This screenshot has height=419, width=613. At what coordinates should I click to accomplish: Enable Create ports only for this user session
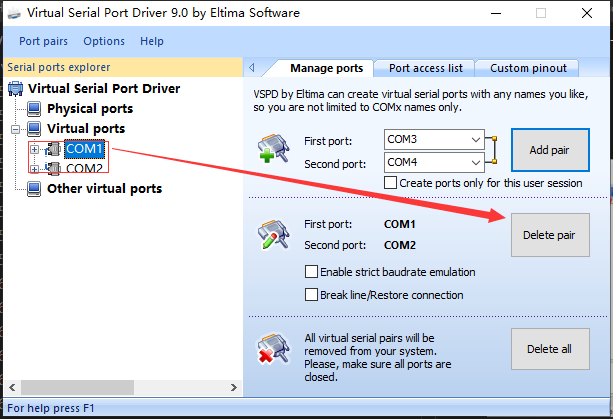coord(390,183)
